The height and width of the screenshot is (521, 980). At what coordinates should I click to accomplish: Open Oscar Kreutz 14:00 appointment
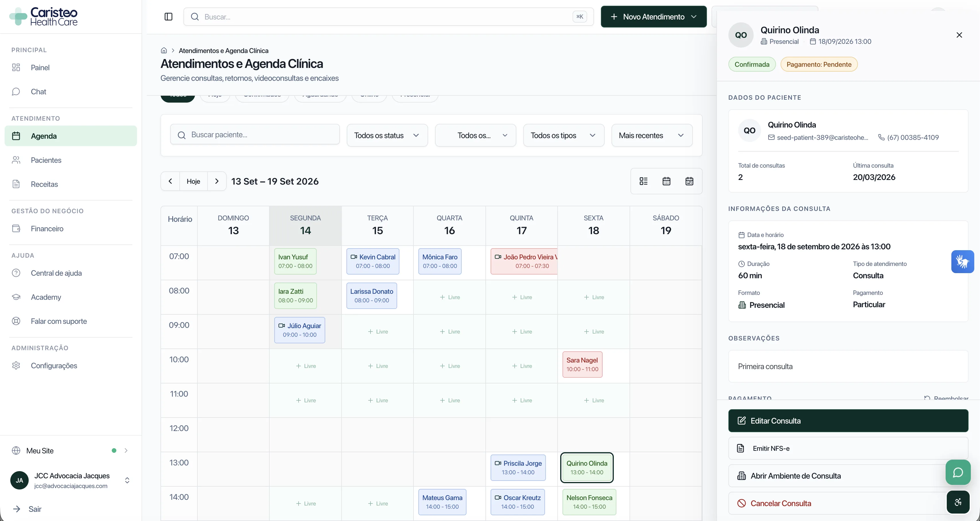click(x=518, y=502)
